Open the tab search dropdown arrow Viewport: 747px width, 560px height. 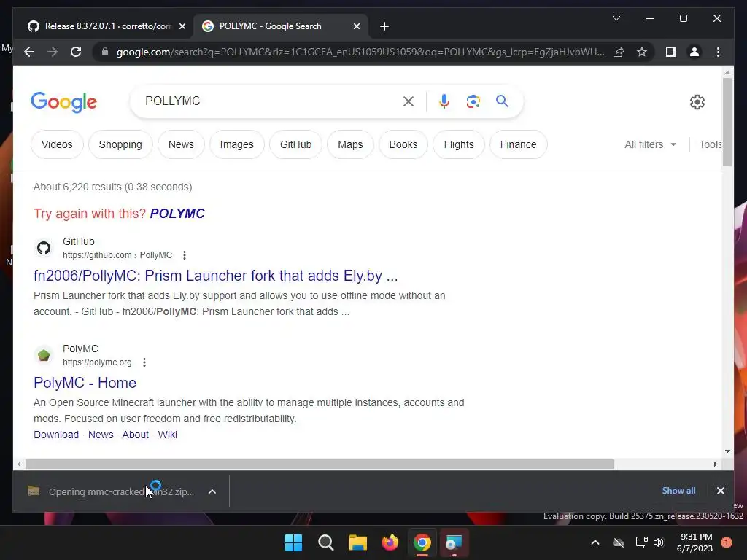coord(616,18)
